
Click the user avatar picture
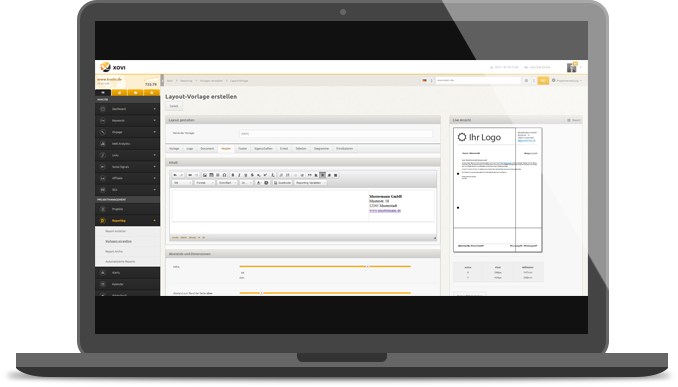click(x=572, y=67)
